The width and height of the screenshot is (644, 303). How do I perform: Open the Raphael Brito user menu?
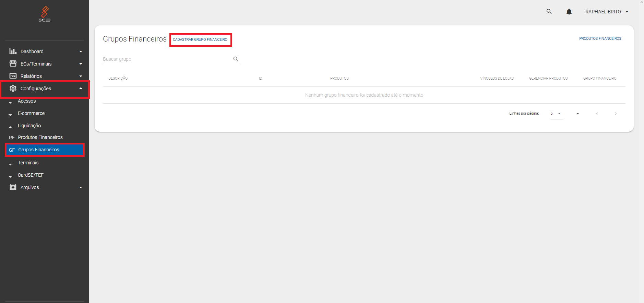click(606, 12)
